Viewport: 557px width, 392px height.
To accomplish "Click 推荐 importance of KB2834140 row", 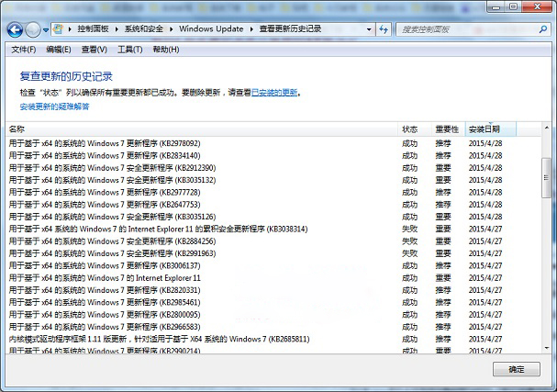I will click(443, 156).
